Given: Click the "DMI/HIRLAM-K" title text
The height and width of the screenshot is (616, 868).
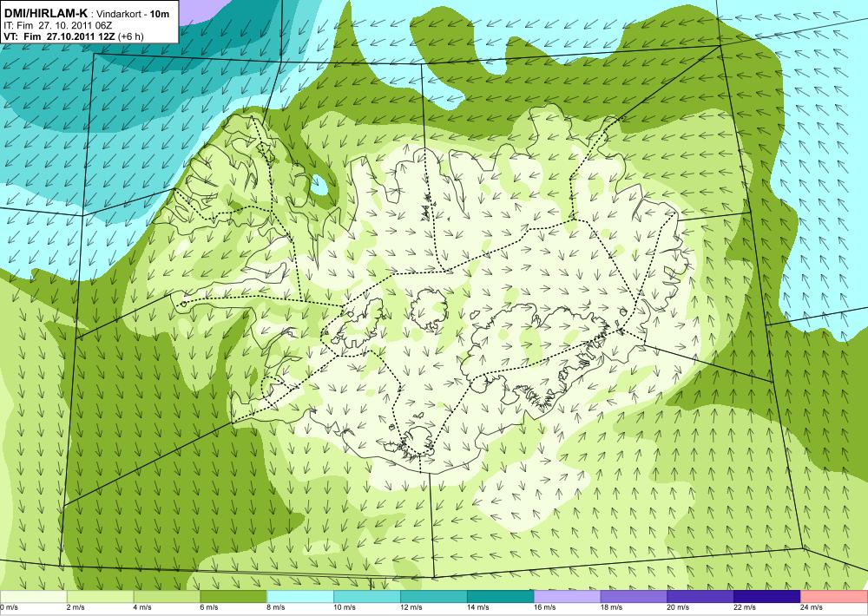Looking at the screenshot, I should [x=45, y=13].
